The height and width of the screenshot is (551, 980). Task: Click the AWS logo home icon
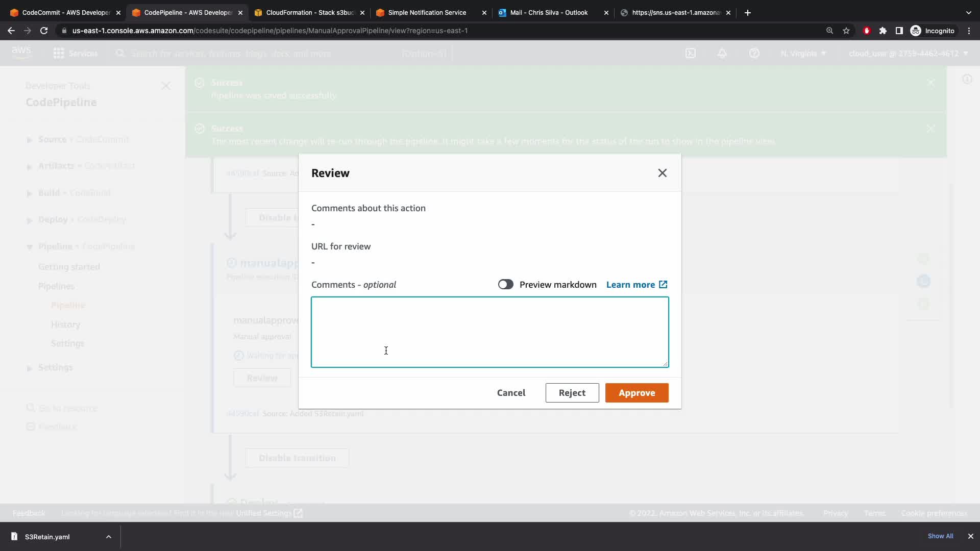[x=21, y=53]
